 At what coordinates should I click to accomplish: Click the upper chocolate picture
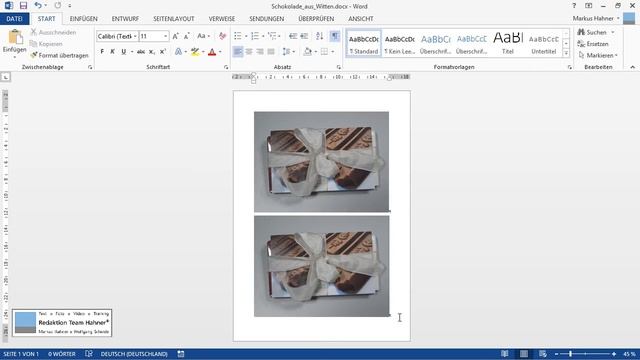[x=322, y=162]
